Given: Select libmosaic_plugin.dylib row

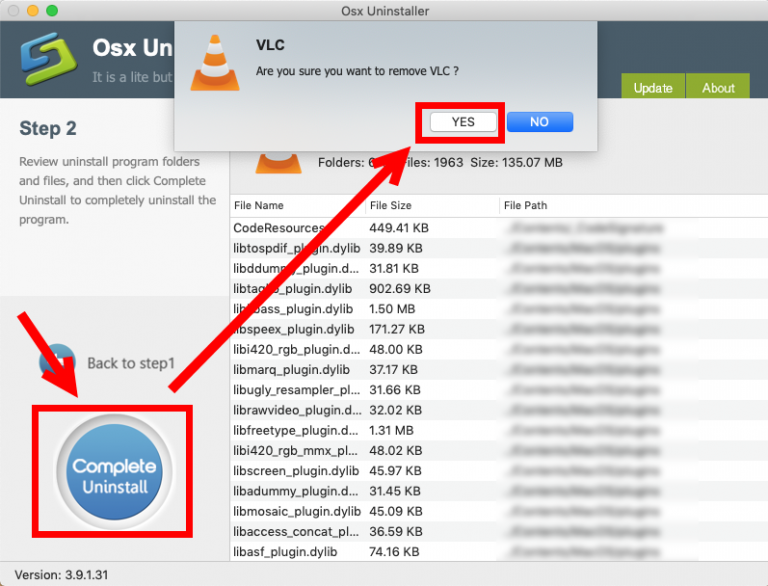Looking at the screenshot, I should coord(296,511).
